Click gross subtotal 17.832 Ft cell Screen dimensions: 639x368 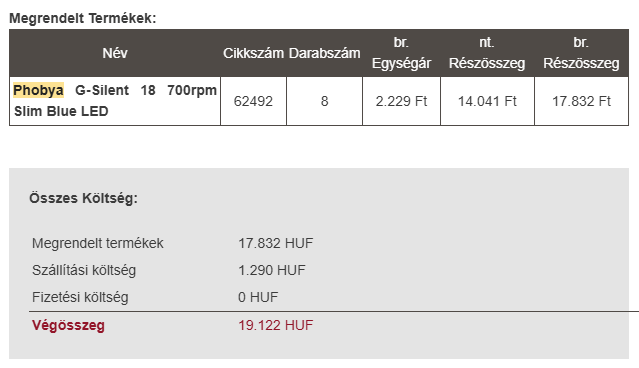[x=581, y=101]
